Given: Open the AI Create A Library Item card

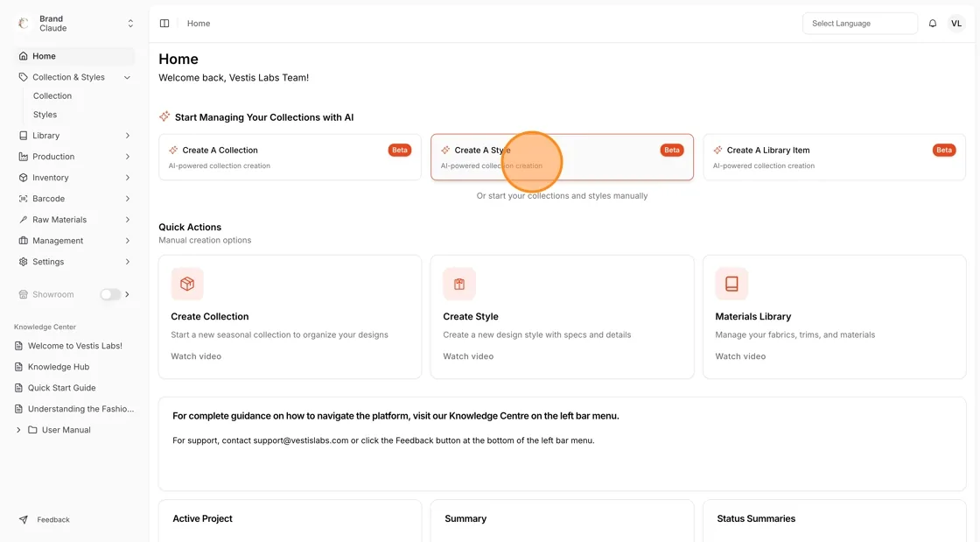Looking at the screenshot, I should pos(835,157).
